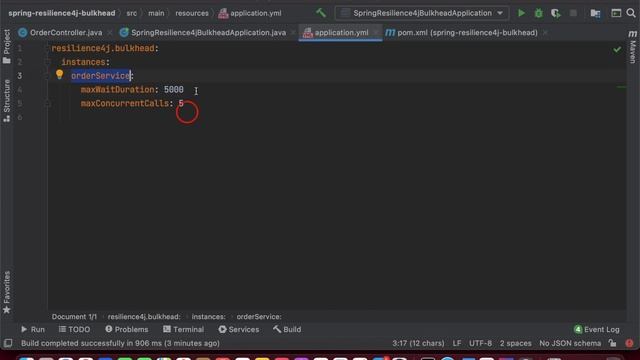Image resolution: width=640 pixels, height=360 pixels.
Task: Open the Run tool window
Action: (x=33, y=329)
